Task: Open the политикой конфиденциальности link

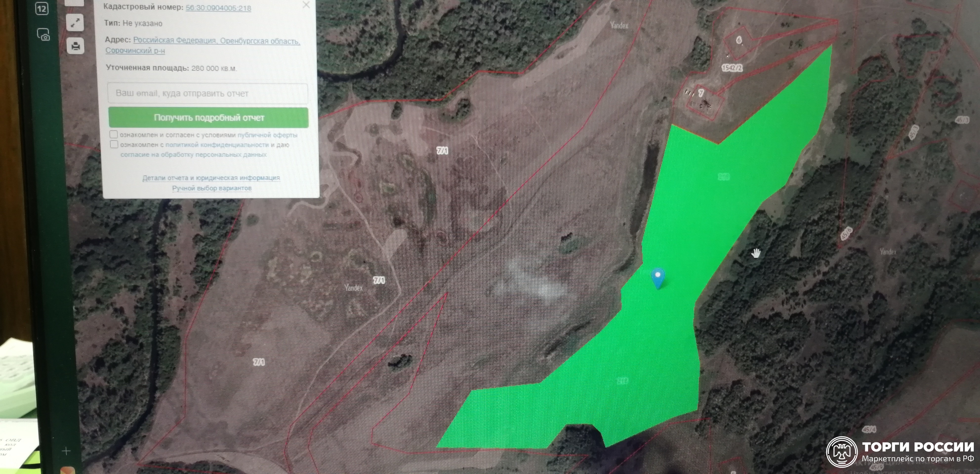Action: pyautogui.click(x=217, y=145)
